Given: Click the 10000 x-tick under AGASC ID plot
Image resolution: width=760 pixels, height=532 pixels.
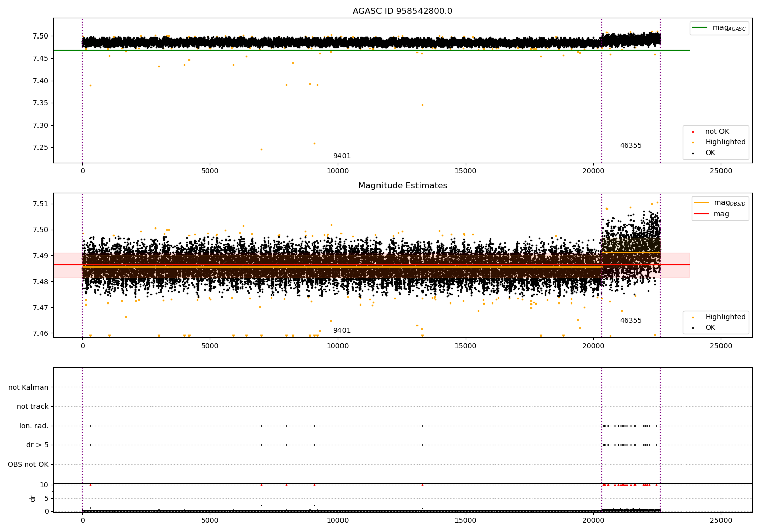Looking at the screenshot, I should click(337, 171).
